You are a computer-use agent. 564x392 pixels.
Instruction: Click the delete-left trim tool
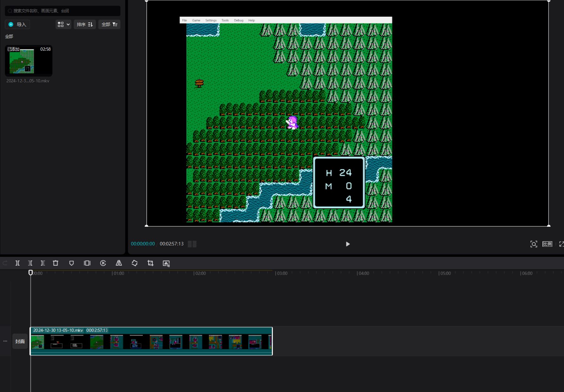click(30, 263)
